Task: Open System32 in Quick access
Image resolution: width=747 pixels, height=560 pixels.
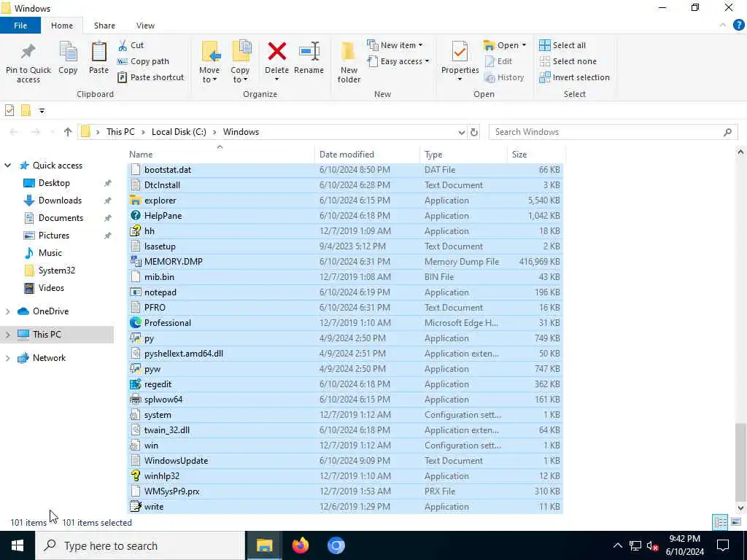Action: pyautogui.click(x=57, y=271)
